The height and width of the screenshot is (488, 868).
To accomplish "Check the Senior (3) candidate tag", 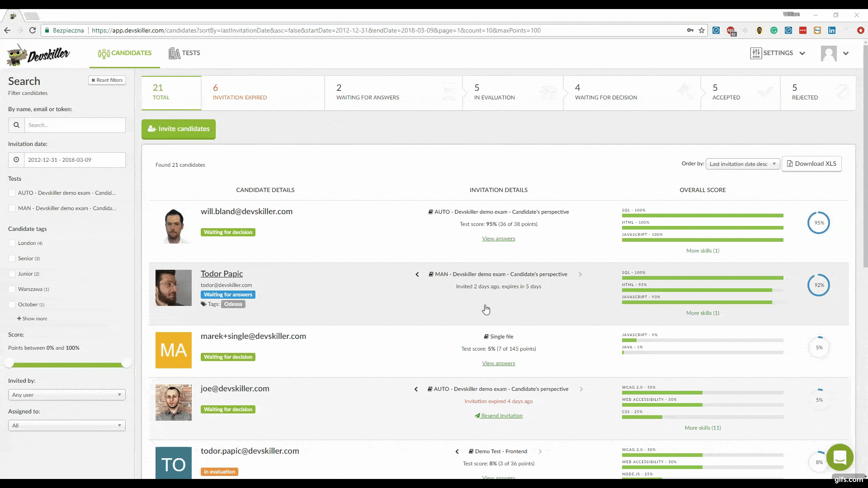I will pyautogui.click(x=12, y=258).
